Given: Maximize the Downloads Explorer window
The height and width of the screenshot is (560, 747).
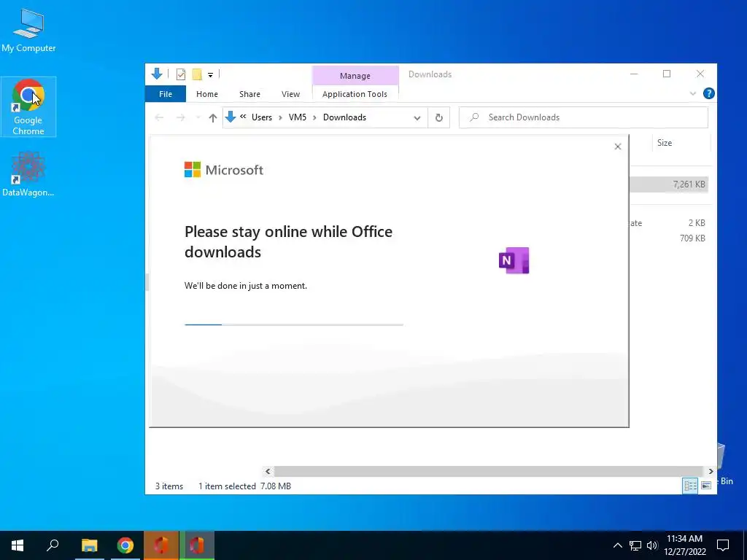Looking at the screenshot, I should click(x=667, y=74).
